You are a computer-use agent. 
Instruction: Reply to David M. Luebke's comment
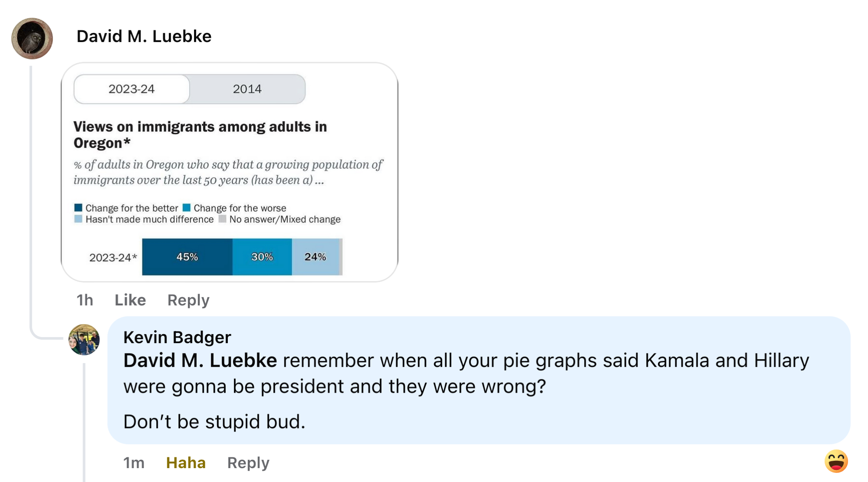(x=188, y=300)
